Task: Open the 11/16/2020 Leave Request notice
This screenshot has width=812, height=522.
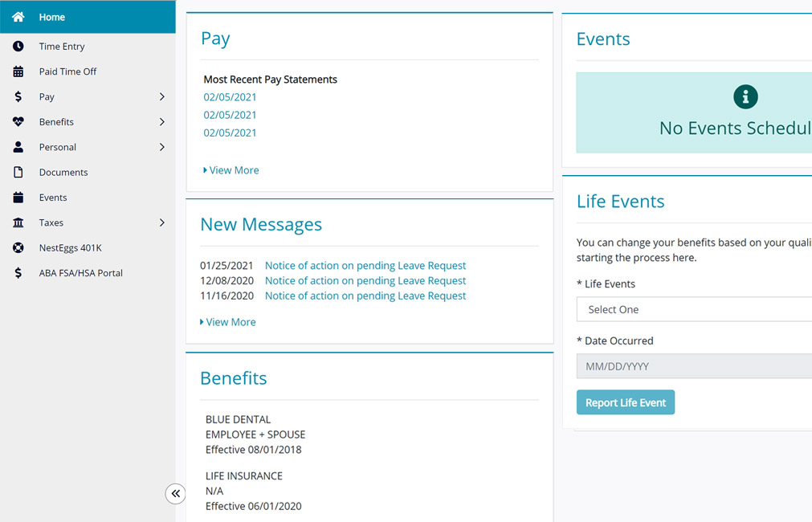Action: tap(365, 296)
